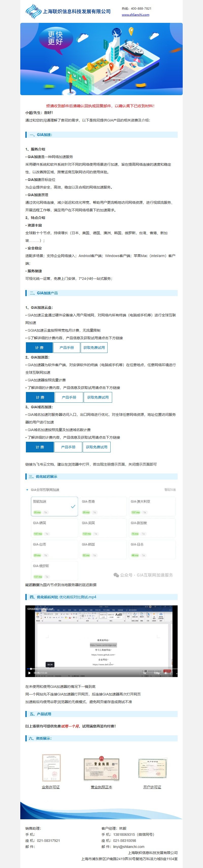Select the GIA-香港 node card
Image resolution: width=203 pixels, height=868 pixels.
pyautogui.click(x=103, y=506)
